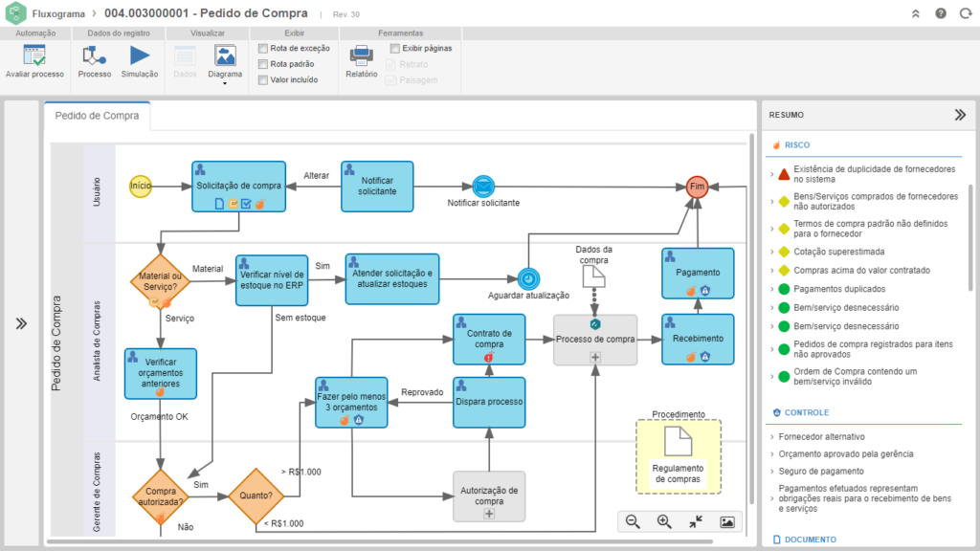The height and width of the screenshot is (551, 980).
Task: Open the help question mark icon
Action: point(941,13)
